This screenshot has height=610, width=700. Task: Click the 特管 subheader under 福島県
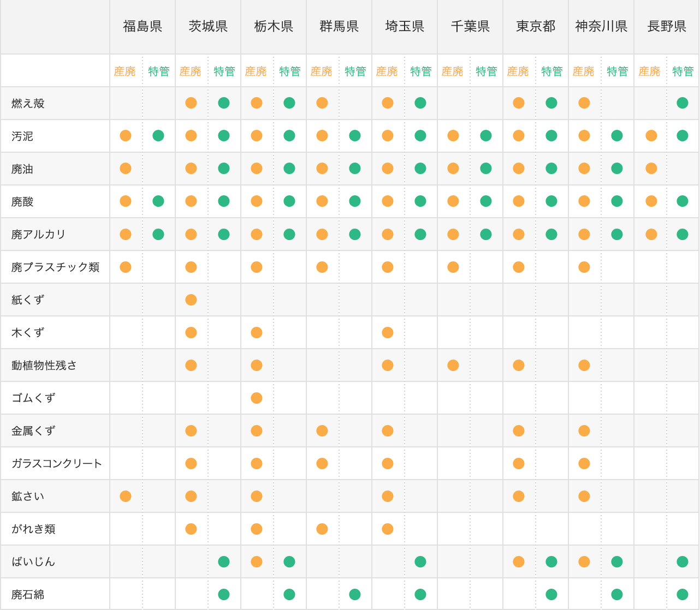click(x=159, y=71)
